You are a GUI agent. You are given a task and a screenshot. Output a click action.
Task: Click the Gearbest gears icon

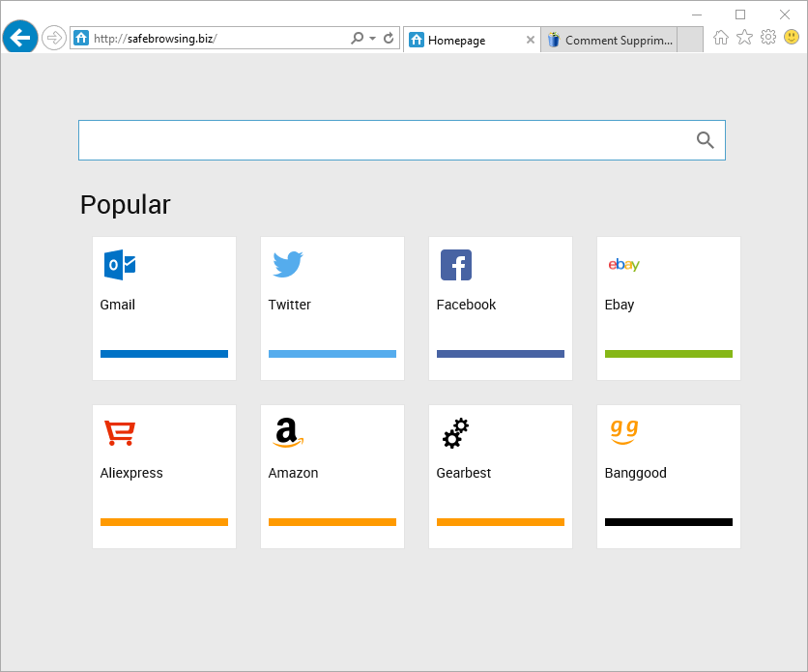tap(455, 433)
